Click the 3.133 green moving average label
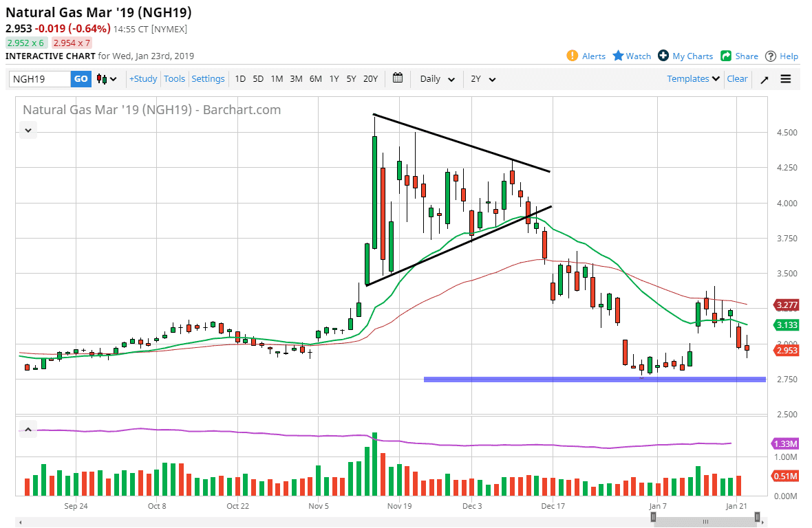812x528 pixels. pyautogui.click(x=786, y=324)
